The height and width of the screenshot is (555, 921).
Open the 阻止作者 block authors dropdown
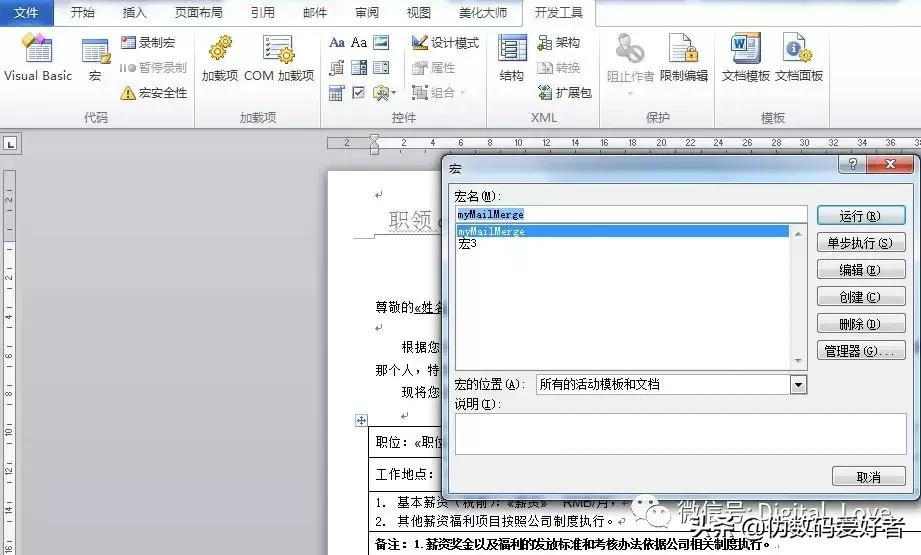630,65
